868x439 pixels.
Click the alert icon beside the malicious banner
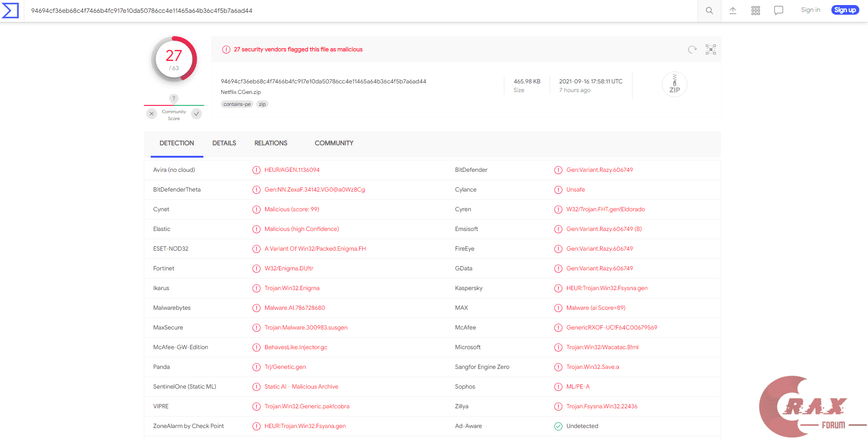(x=226, y=49)
